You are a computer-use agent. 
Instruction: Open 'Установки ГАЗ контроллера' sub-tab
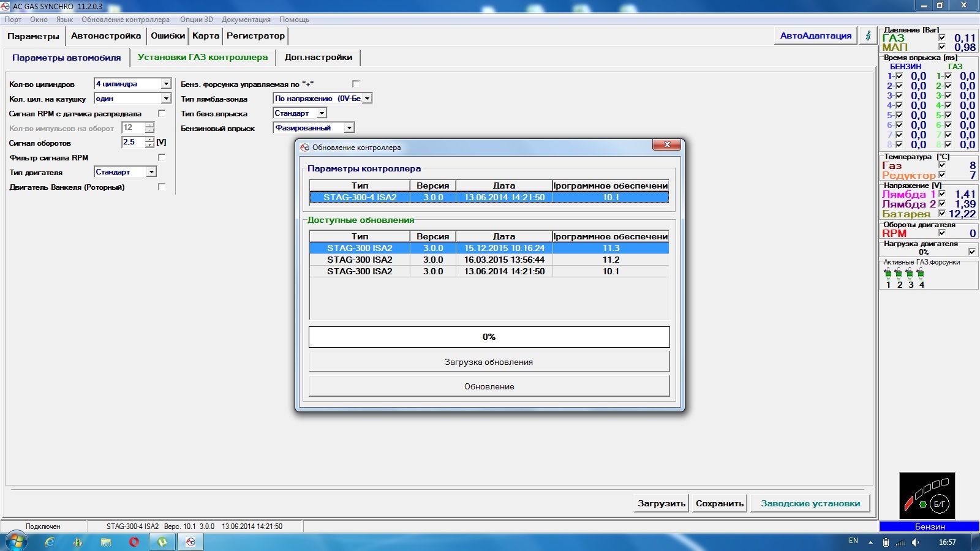(x=203, y=57)
